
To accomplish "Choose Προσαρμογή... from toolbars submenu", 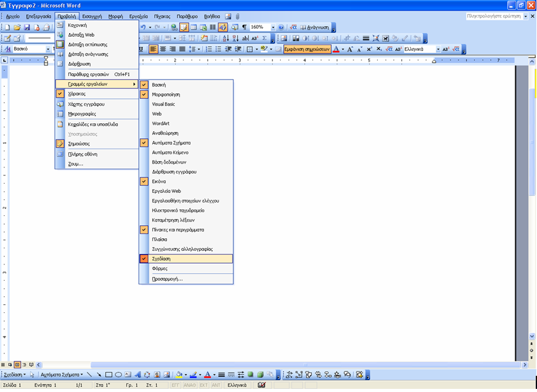I will tap(186, 279).
